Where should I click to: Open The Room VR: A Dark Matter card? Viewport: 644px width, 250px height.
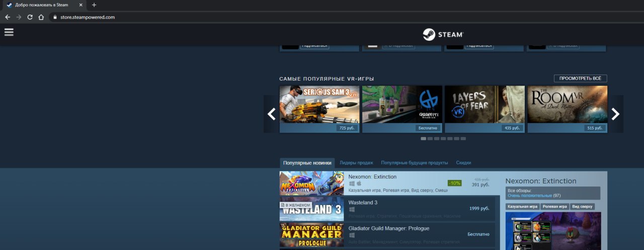coord(567,109)
